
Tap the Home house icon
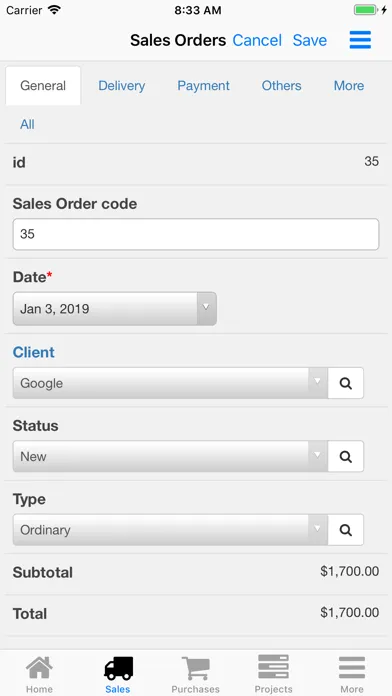click(39, 668)
